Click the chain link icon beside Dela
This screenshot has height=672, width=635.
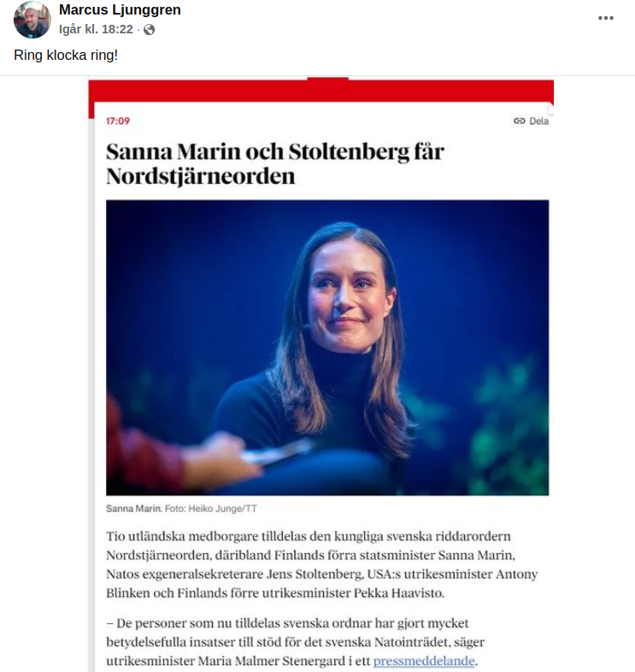click(519, 121)
